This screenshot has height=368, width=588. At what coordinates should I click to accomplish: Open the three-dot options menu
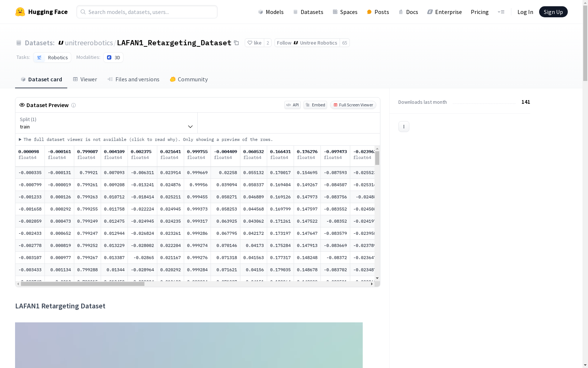pos(404,127)
